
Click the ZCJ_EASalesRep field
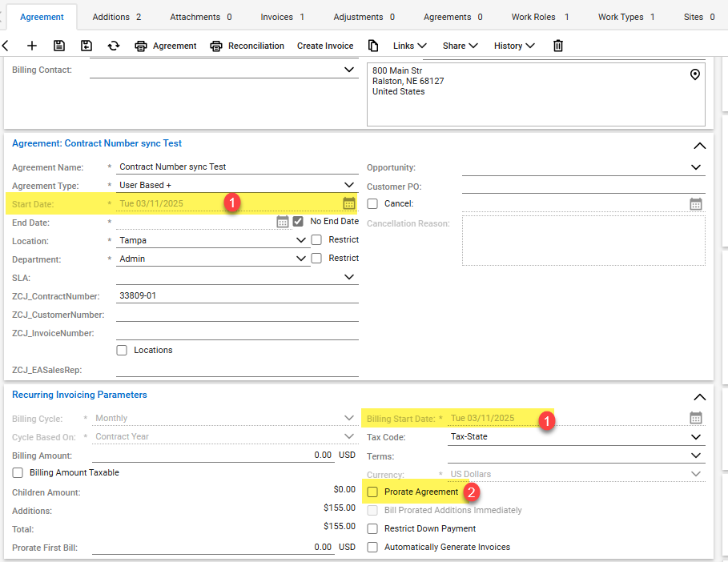pos(237,369)
